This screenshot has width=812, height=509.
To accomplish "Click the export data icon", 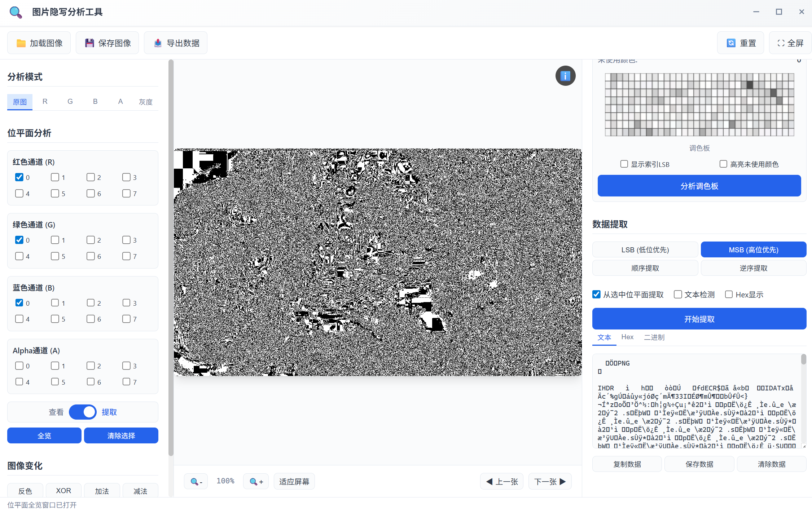I will tap(158, 43).
